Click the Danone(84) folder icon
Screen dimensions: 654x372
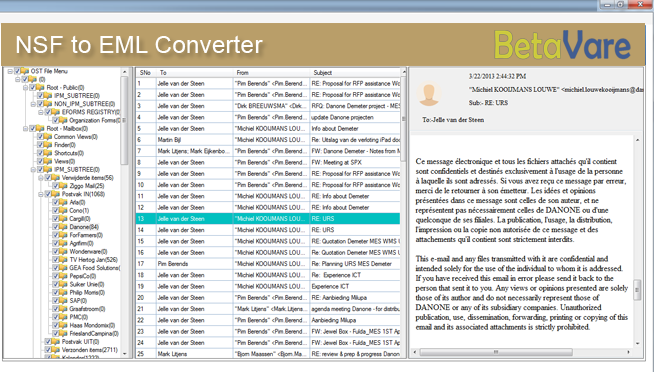point(63,227)
